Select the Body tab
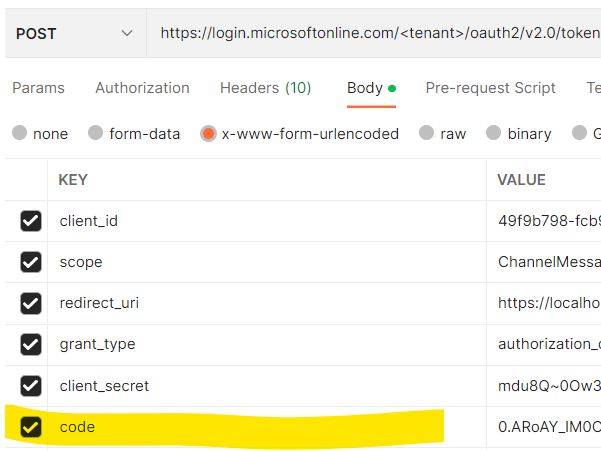 (371, 88)
